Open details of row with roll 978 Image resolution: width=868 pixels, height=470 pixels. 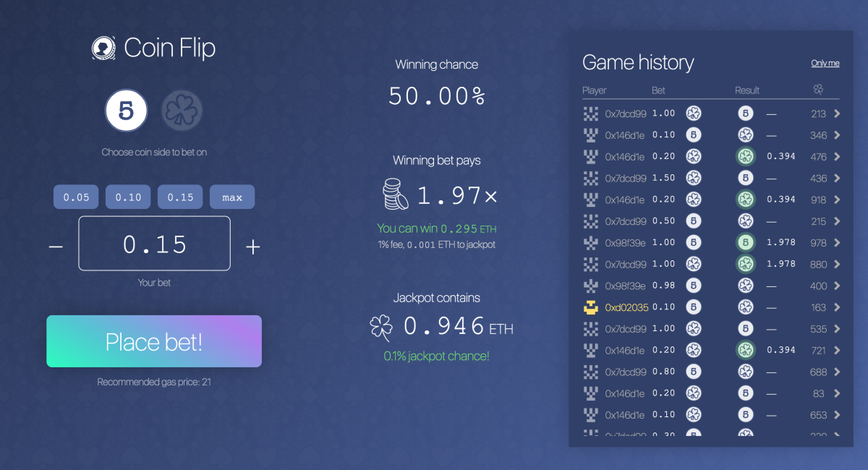tap(837, 243)
